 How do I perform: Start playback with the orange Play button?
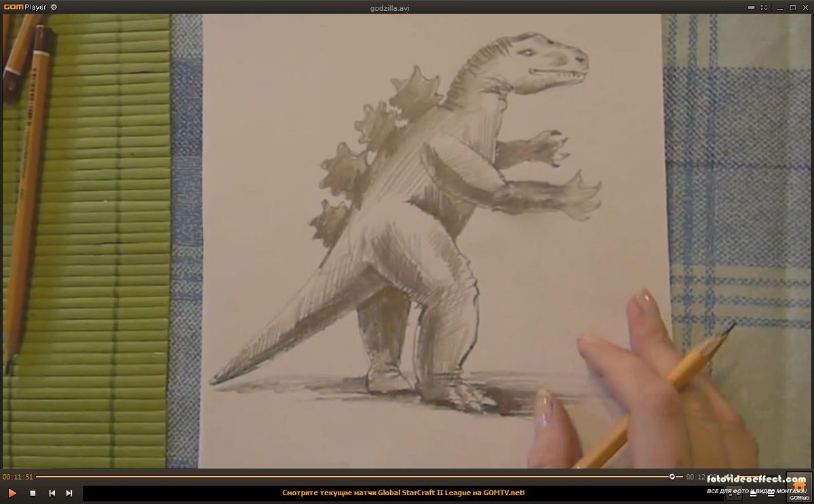coord(12,493)
